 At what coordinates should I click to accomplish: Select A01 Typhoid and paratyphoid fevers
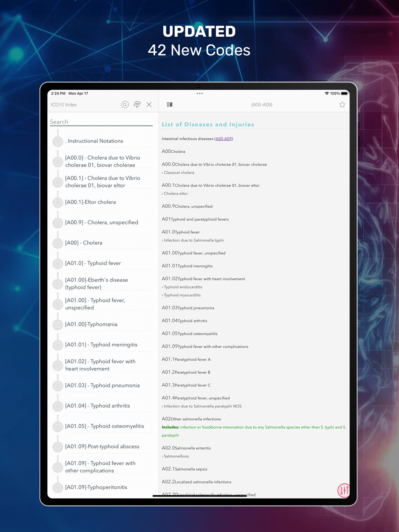(195, 219)
